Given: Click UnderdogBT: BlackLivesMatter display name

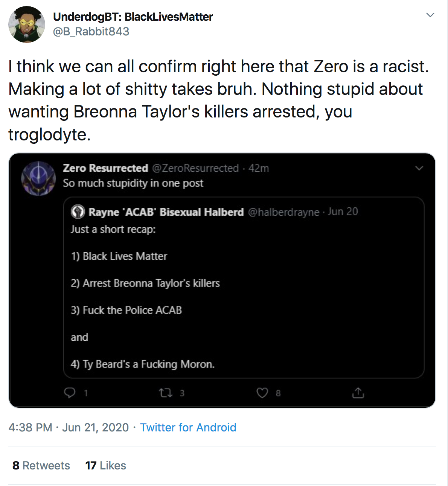Looking at the screenshot, I should [133, 17].
